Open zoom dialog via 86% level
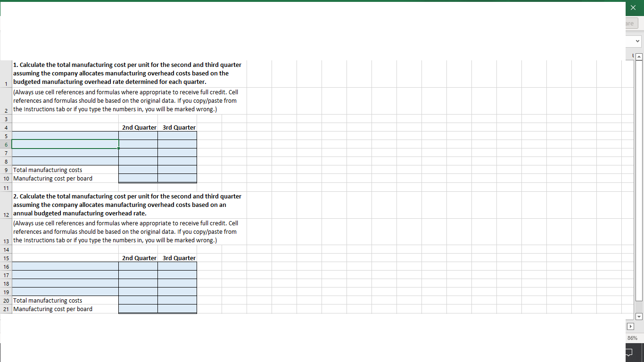Viewport: 644px width, 362px height. click(632, 338)
